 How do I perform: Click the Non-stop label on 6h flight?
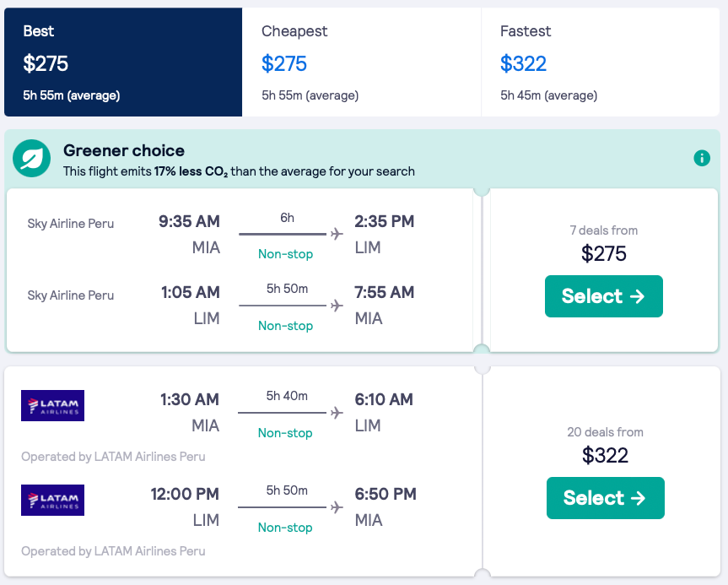[285, 254]
